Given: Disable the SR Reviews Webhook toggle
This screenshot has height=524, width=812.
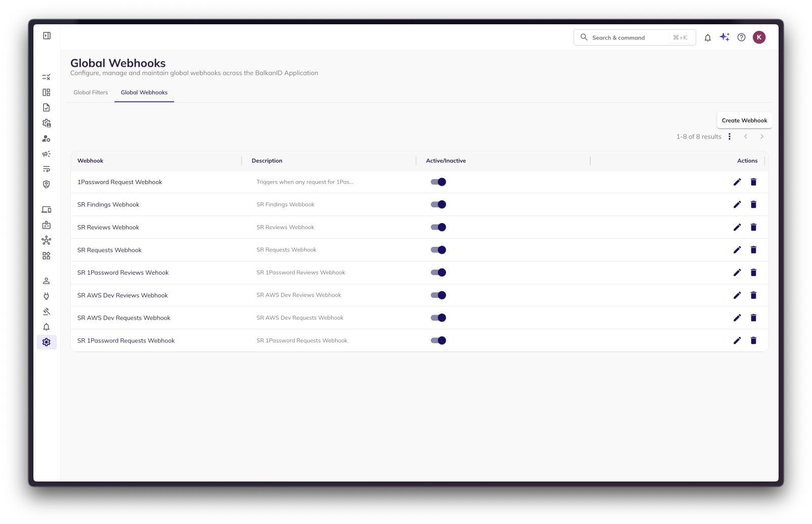Looking at the screenshot, I should coord(438,227).
